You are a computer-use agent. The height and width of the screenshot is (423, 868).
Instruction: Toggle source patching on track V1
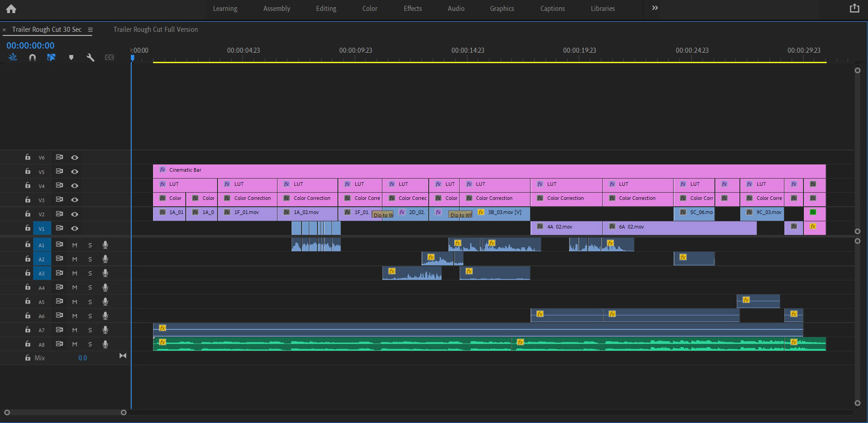point(42,229)
